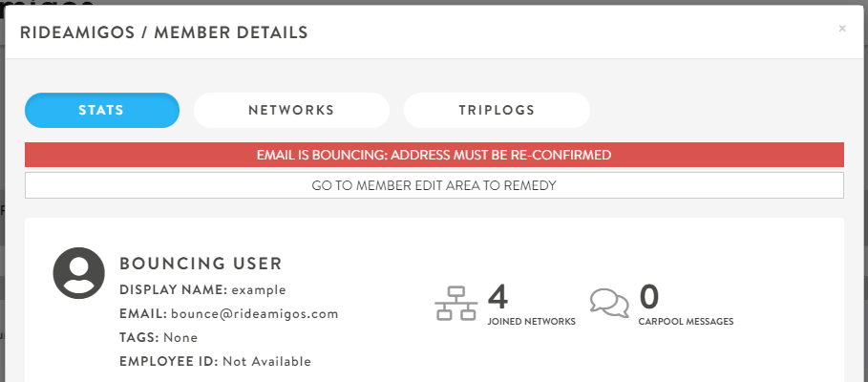Switch to the Stats tab
868x382 pixels.
pyautogui.click(x=102, y=110)
